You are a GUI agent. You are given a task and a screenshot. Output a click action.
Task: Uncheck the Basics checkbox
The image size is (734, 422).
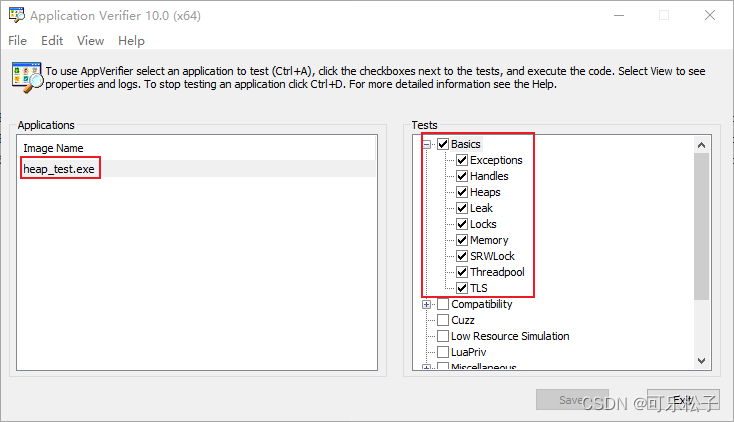[443, 144]
